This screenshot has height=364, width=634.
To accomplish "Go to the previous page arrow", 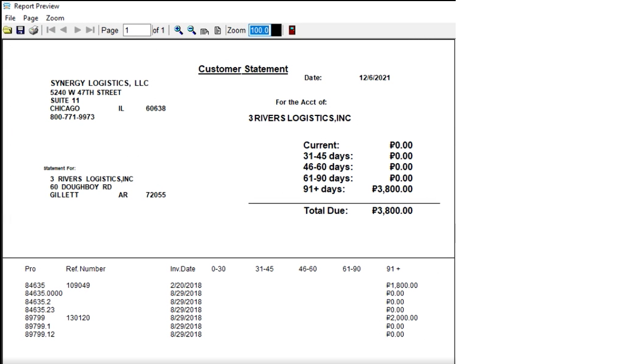I will (x=64, y=30).
